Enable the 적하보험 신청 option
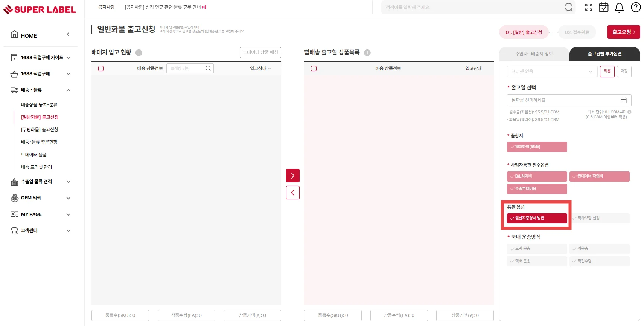644x326 pixels. [600, 218]
